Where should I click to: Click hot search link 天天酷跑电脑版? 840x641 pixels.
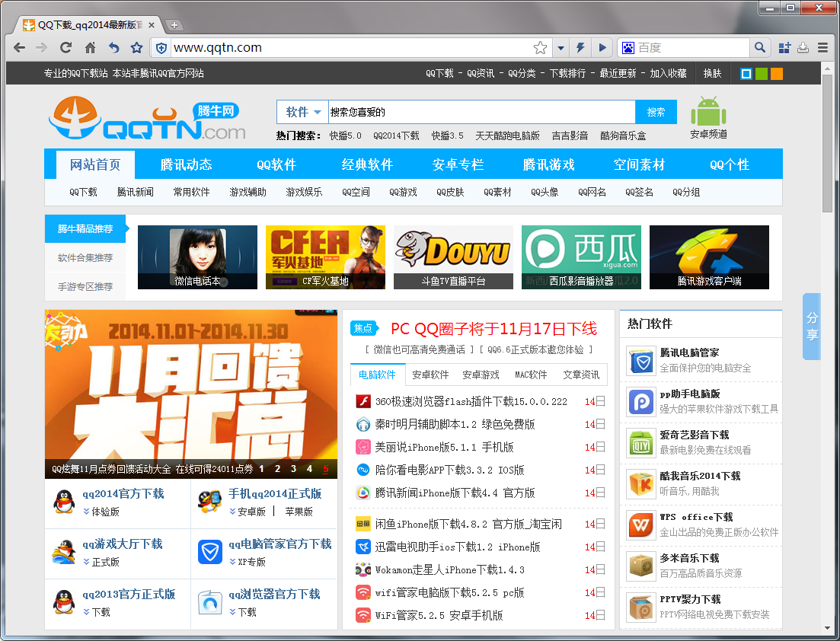507,136
